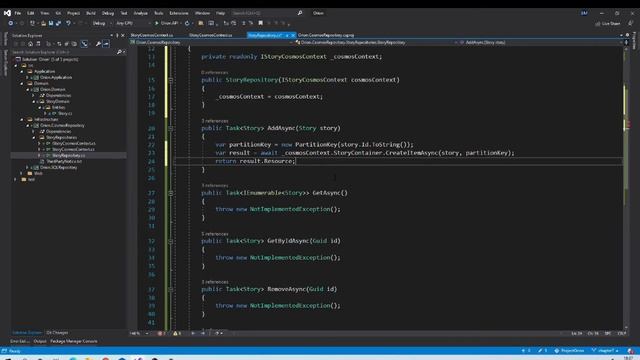640x360 pixels.
Task: Start debugging with the green Onion.API play button
Action: click(166, 23)
